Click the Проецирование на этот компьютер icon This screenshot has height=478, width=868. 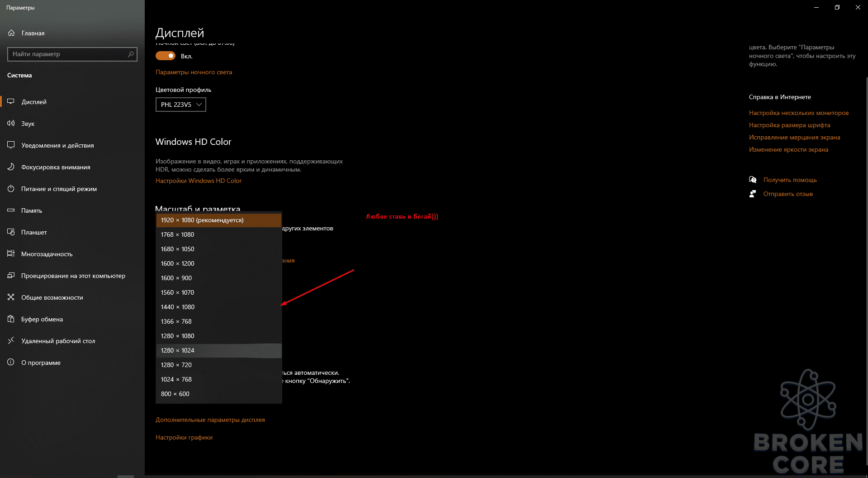tap(11, 276)
